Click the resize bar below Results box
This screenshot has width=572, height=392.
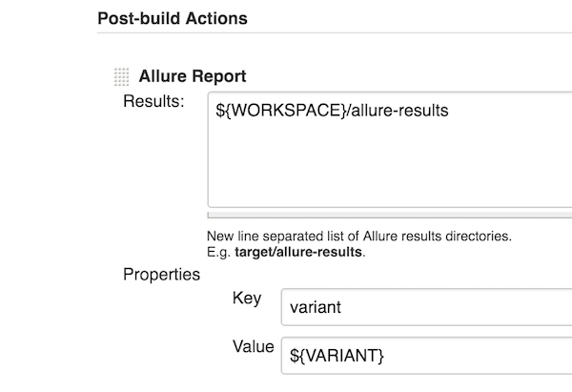(390, 215)
